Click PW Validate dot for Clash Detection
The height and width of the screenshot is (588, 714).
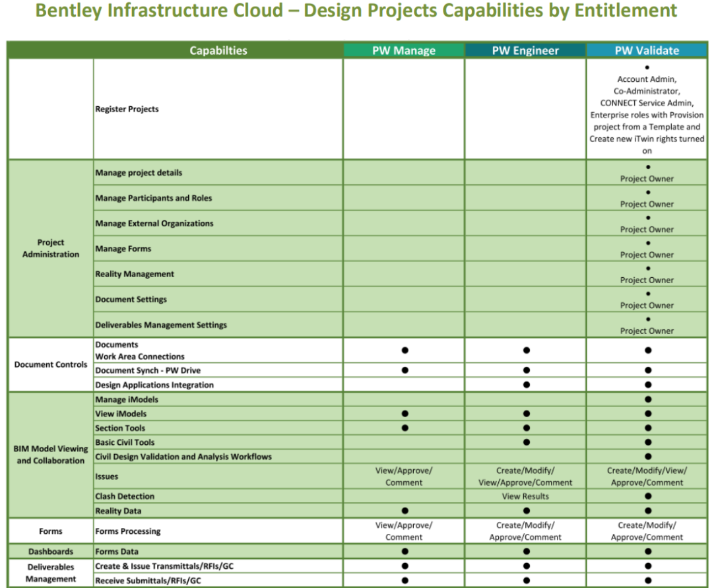point(648,496)
